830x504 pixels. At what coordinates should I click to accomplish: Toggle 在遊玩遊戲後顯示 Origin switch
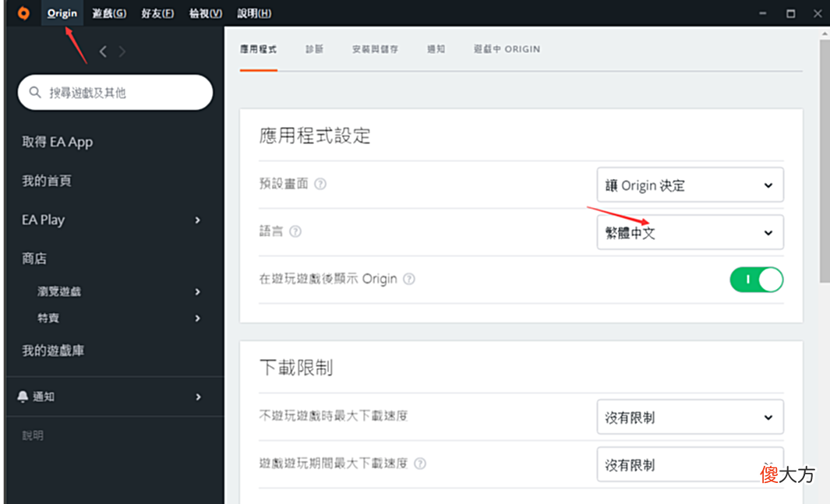point(757,280)
